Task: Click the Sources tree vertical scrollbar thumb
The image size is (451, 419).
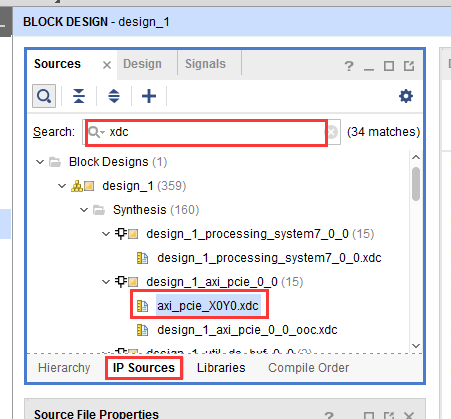Action: point(416,184)
